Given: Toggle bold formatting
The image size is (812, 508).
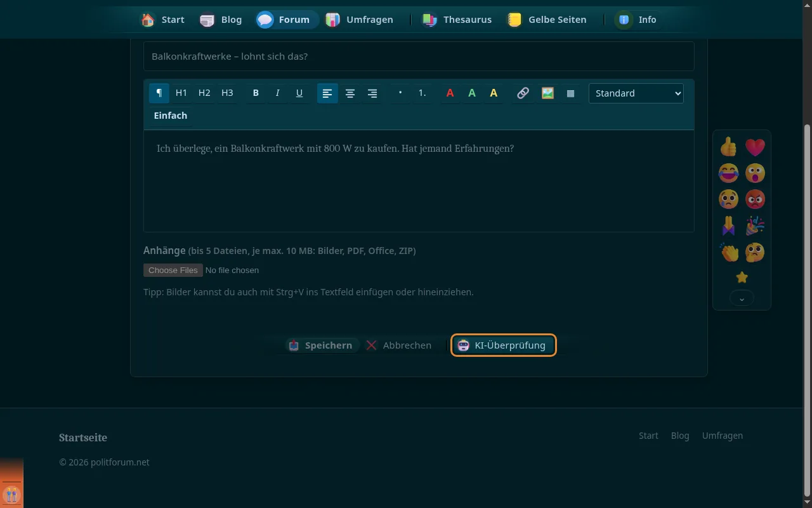Looking at the screenshot, I should pos(256,93).
